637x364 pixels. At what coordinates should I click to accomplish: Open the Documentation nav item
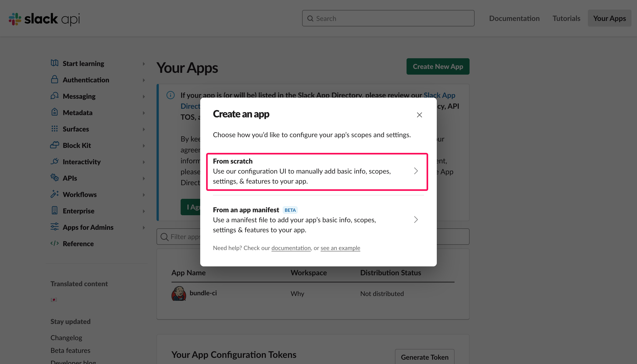click(514, 18)
